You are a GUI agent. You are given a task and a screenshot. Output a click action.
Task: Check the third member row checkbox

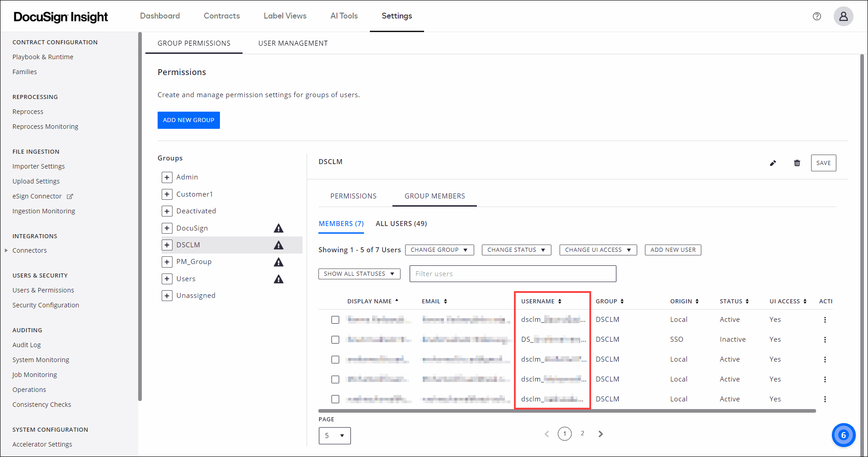[335, 359]
